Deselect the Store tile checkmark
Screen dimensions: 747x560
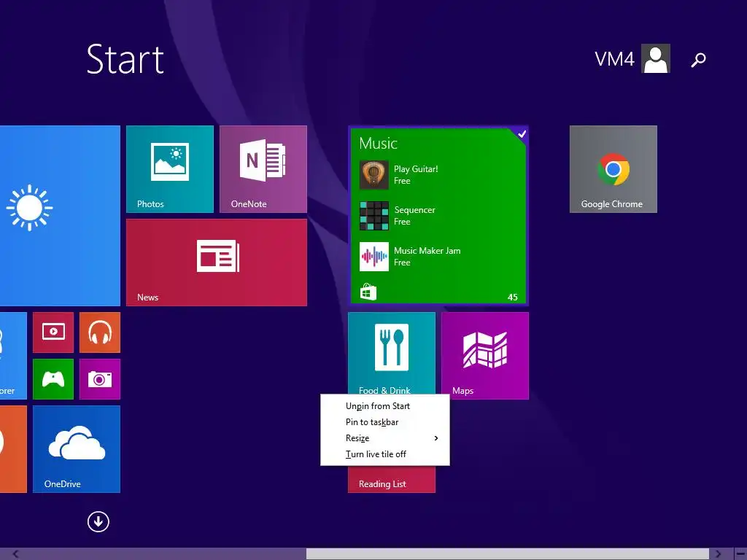pos(522,134)
